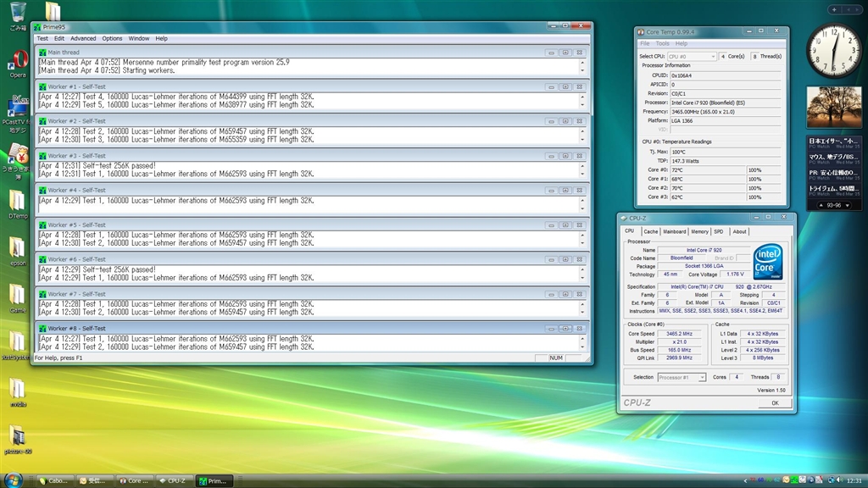Switch to the Mainboard tab in CPU-Z

(674, 231)
